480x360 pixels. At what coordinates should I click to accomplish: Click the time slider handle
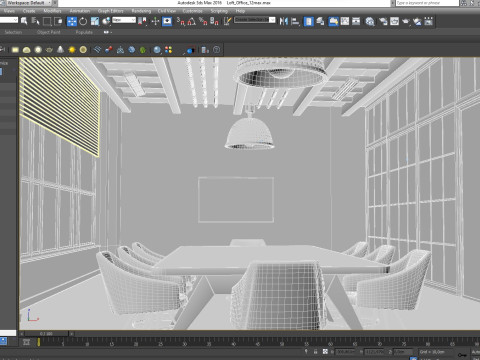coord(47,334)
